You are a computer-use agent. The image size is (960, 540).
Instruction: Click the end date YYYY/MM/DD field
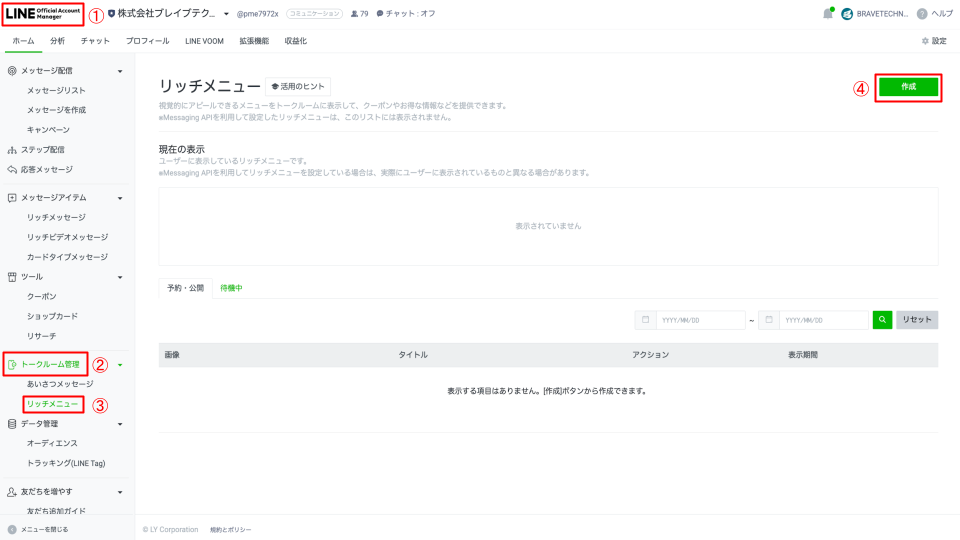click(x=824, y=320)
